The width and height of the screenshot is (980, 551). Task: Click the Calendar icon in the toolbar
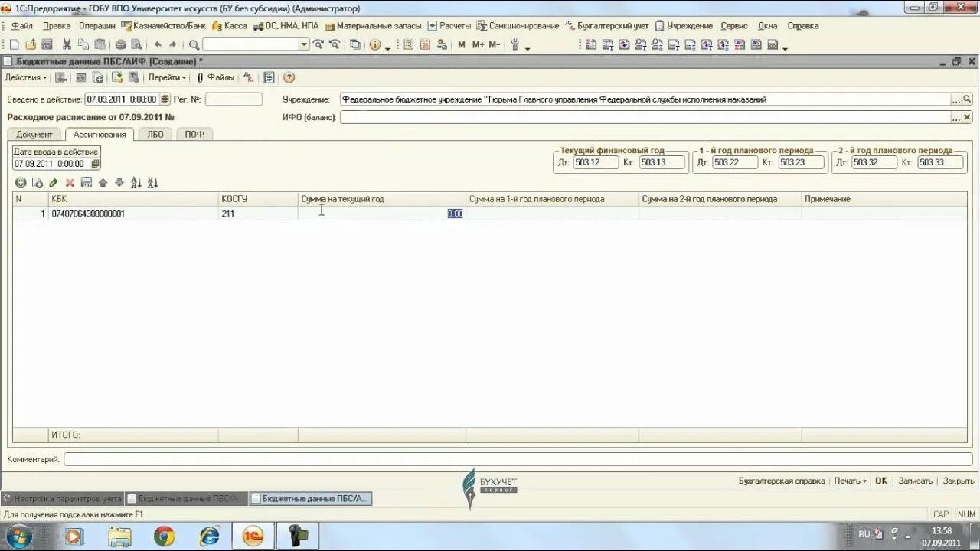pos(425,44)
